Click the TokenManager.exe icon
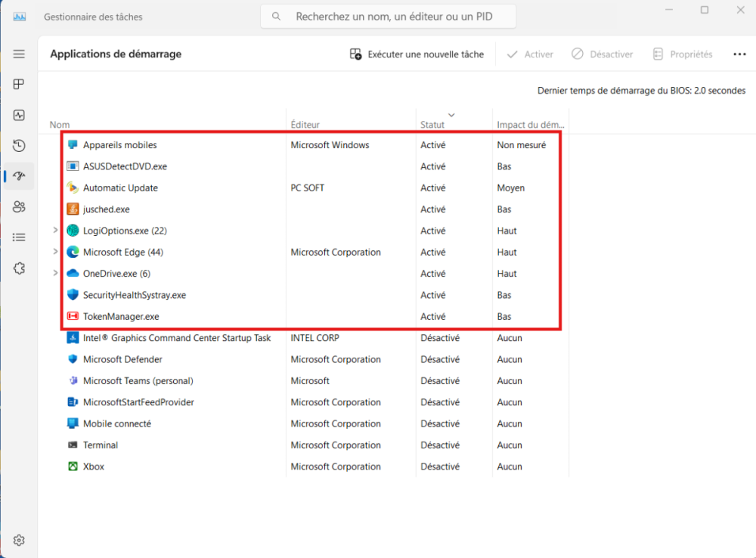 [x=73, y=316]
